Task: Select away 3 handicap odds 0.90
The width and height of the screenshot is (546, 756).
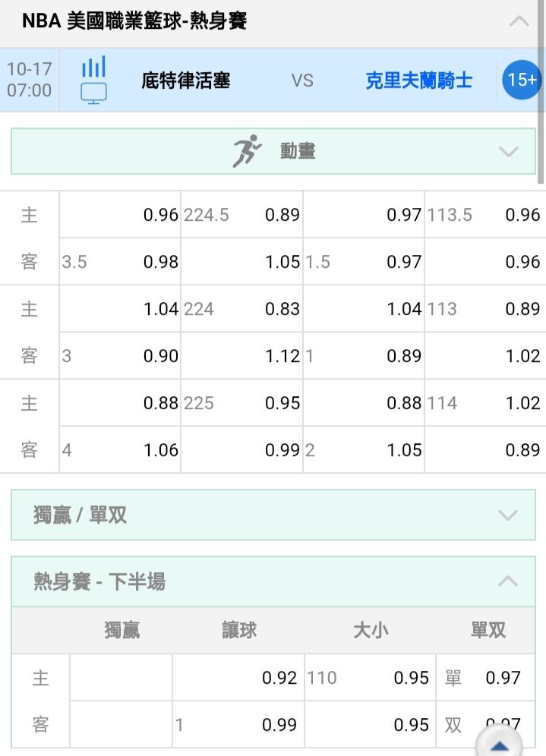Action: tap(120, 356)
